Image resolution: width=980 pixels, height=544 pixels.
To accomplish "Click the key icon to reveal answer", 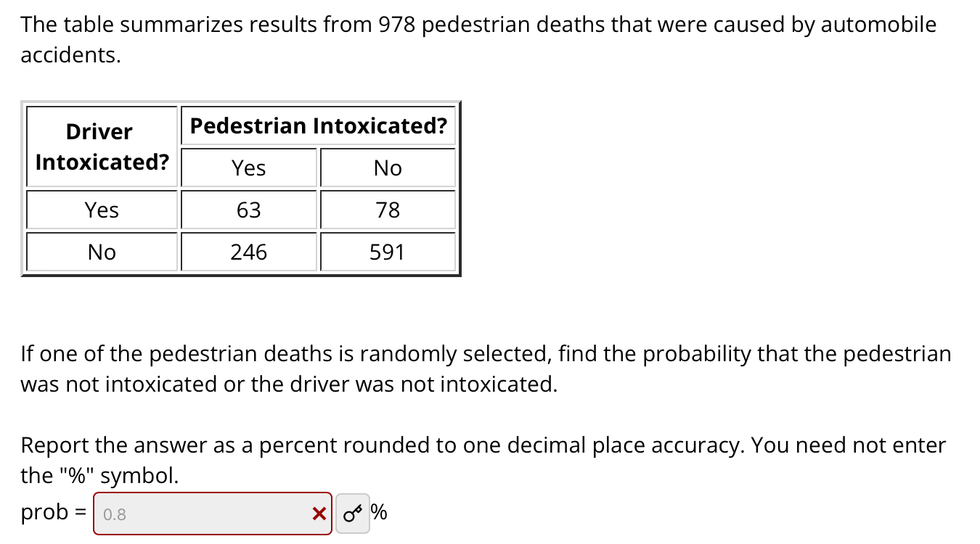I will pos(351,513).
